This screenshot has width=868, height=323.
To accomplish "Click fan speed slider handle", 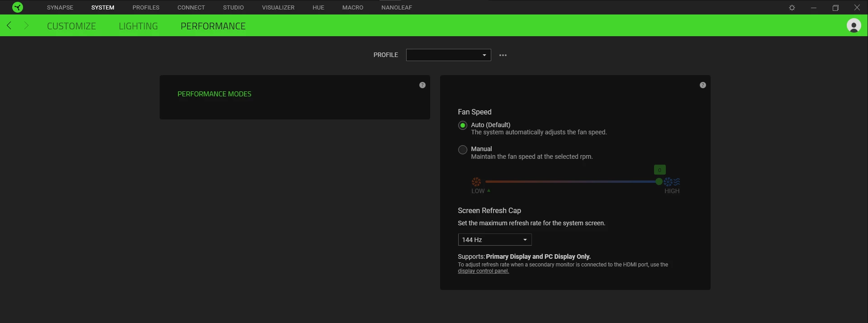I will click(x=659, y=181).
